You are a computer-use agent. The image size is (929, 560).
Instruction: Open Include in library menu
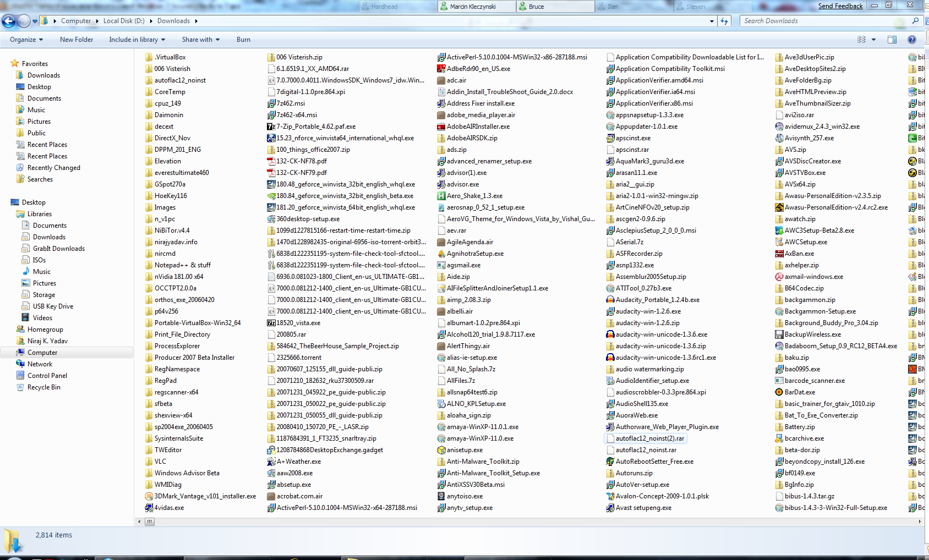(x=137, y=40)
